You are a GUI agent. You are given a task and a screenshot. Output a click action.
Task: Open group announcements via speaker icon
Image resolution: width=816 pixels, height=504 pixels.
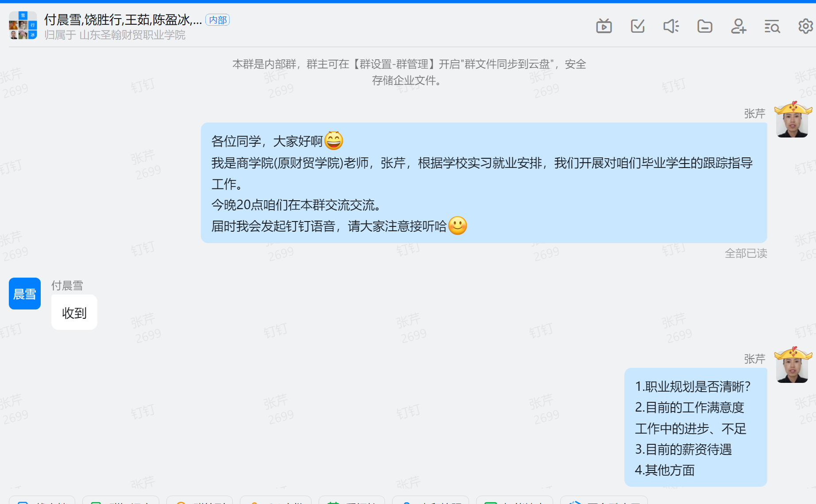(x=671, y=27)
